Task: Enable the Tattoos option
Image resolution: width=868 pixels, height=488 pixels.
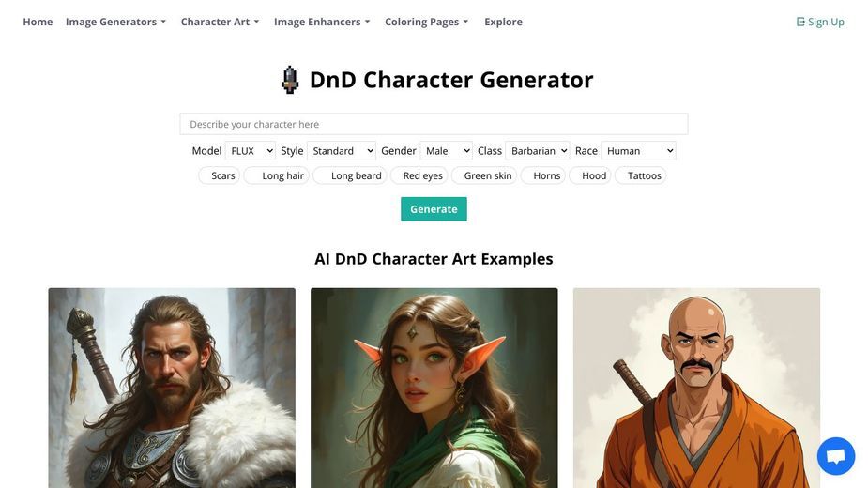Action: (x=640, y=175)
